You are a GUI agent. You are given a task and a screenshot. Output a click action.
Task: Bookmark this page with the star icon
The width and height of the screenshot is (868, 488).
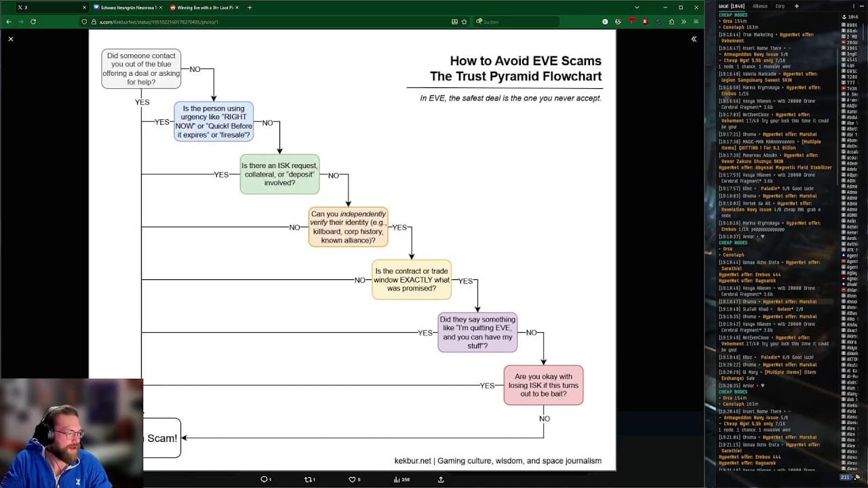[x=465, y=22]
